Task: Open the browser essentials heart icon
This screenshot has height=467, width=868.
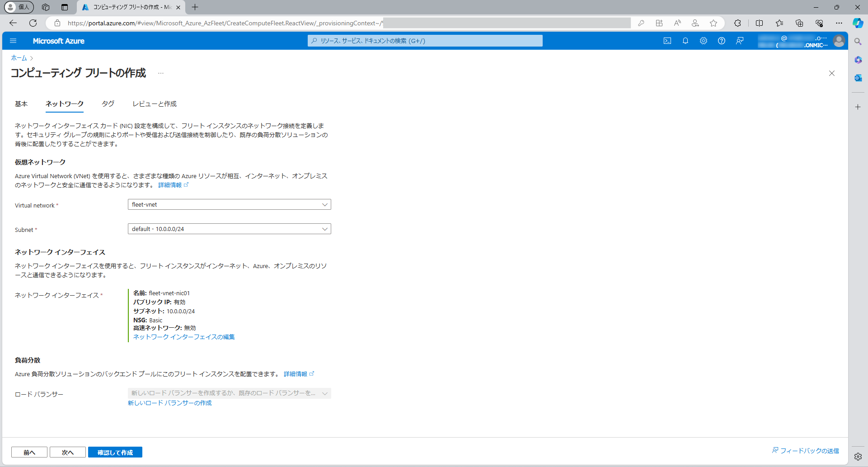Action: (x=819, y=23)
